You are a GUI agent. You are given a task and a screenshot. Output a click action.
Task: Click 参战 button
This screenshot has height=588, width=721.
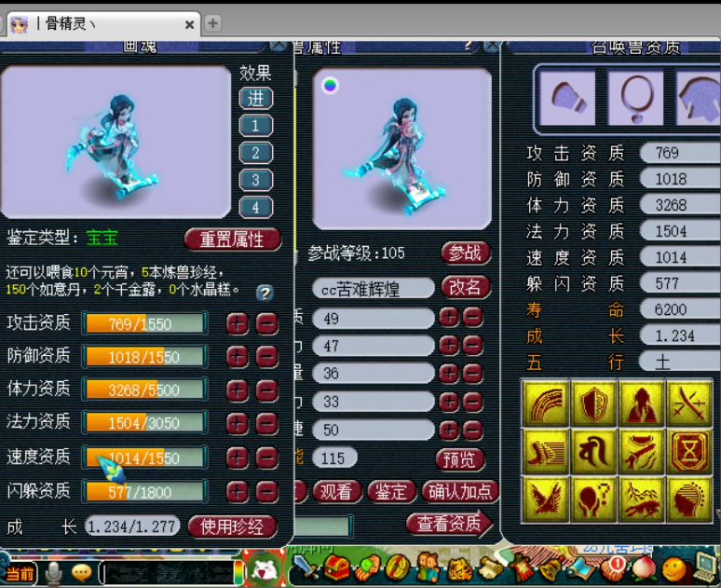point(465,253)
